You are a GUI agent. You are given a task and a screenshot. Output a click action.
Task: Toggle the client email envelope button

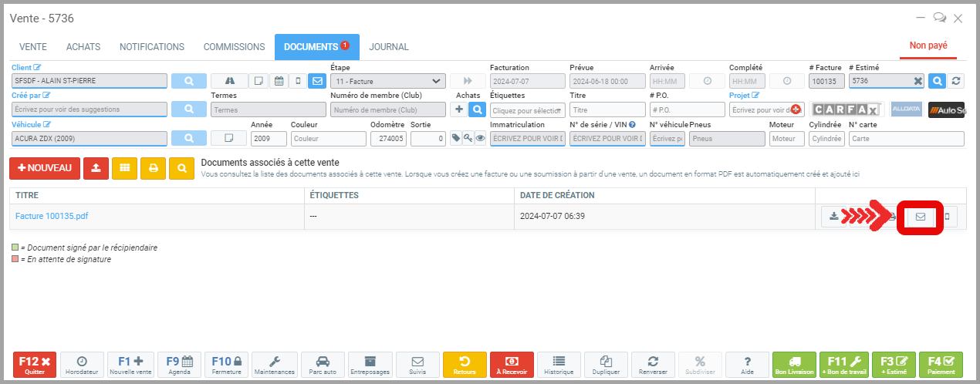pos(316,81)
